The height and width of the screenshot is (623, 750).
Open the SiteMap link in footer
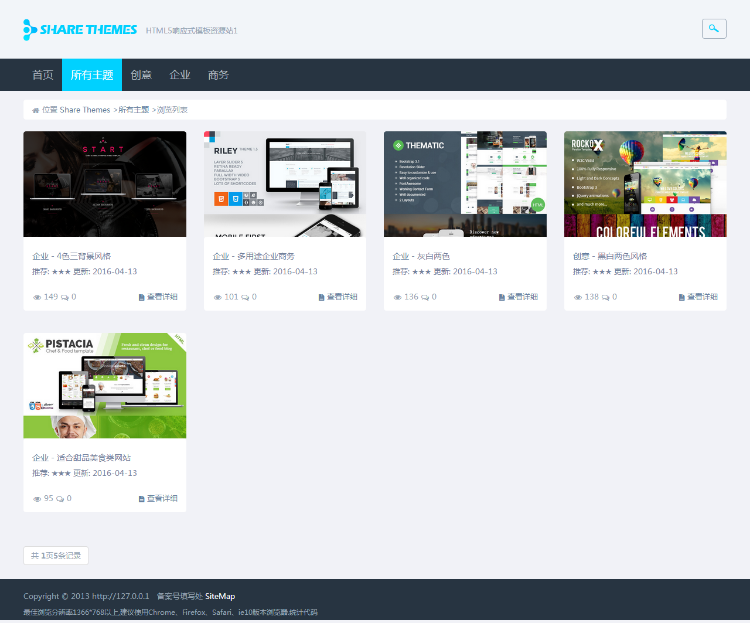(x=220, y=596)
